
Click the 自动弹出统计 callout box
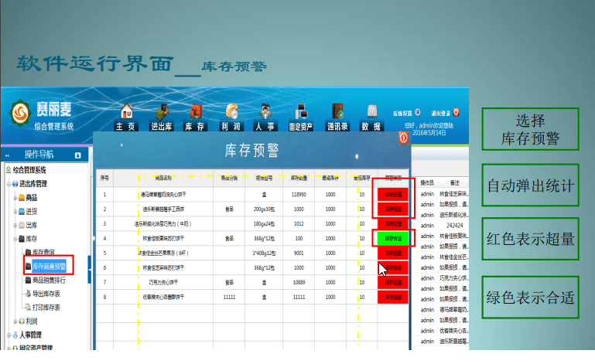[530, 185]
